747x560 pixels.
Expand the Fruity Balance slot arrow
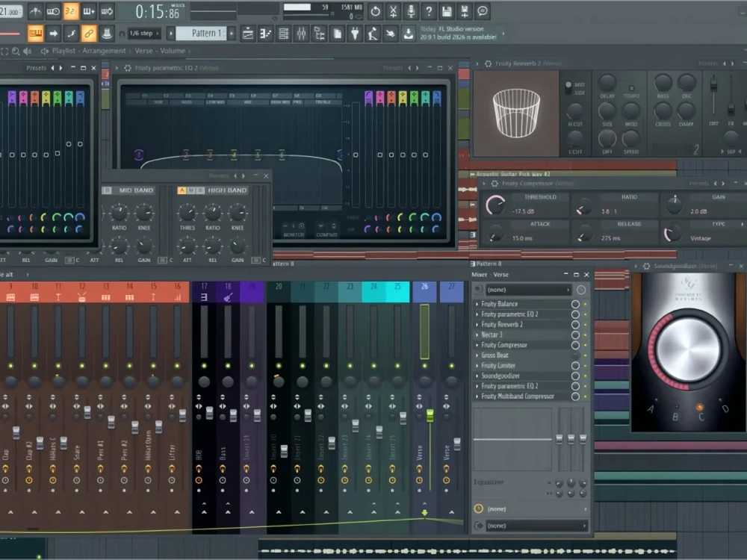click(477, 304)
